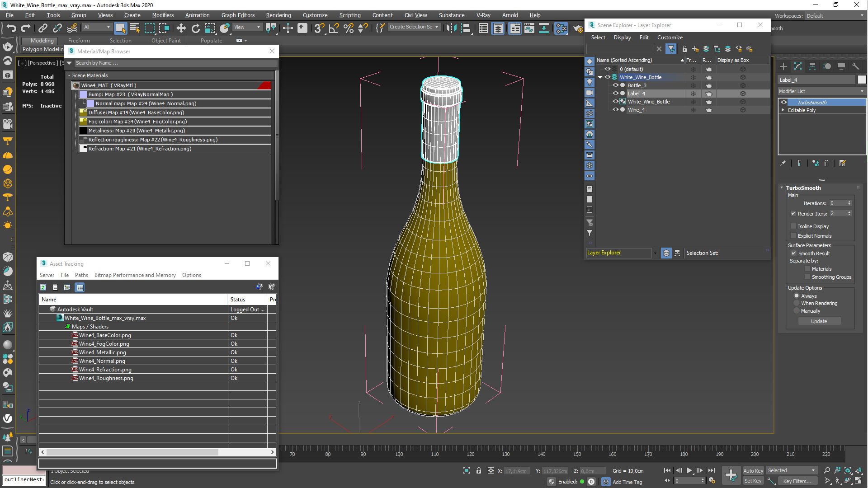Image resolution: width=868 pixels, height=488 pixels.
Task: Click Label_4 object color swatch
Action: (862, 80)
